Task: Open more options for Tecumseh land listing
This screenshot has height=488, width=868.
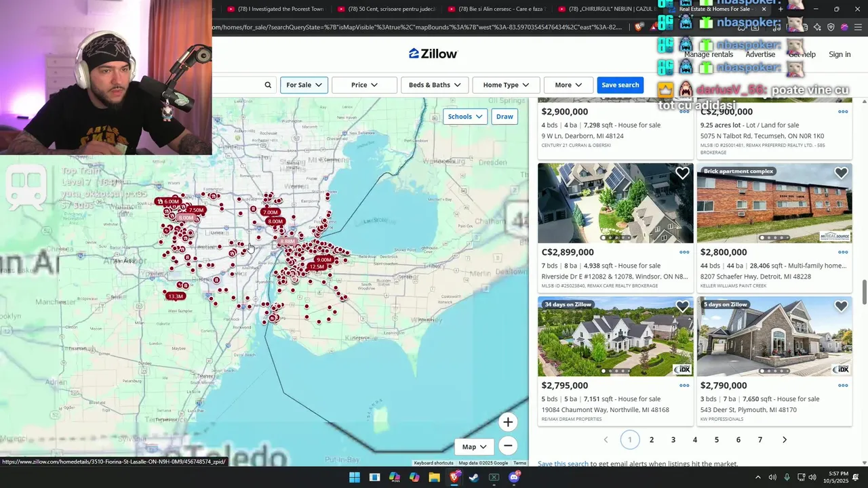Action: [x=843, y=112]
